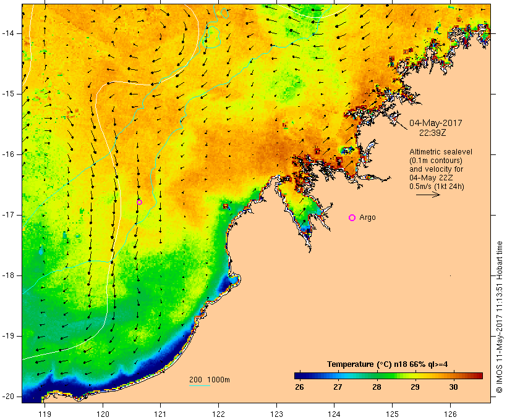Click the latitude axis label '-19'
This screenshot has width=507, height=420.
click(x=7, y=336)
